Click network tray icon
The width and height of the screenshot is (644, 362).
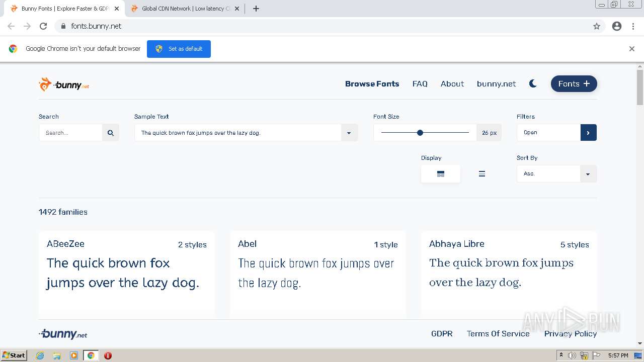coord(584,355)
